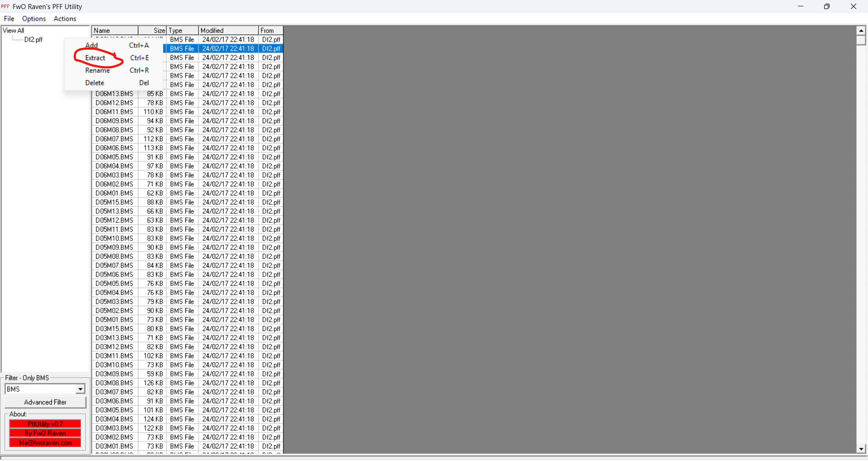Image resolution: width=868 pixels, height=461 pixels.
Task: Click the scrollbar up arrow
Action: [x=861, y=30]
